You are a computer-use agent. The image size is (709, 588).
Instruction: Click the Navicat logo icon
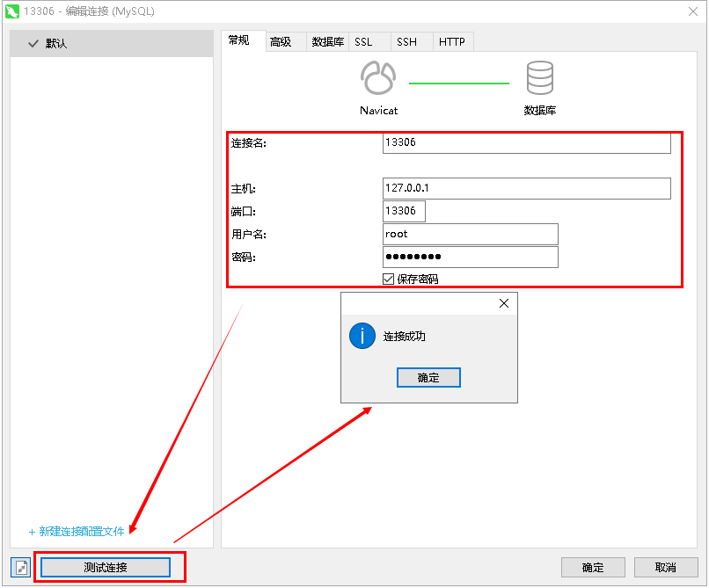click(x=378, y=77)
